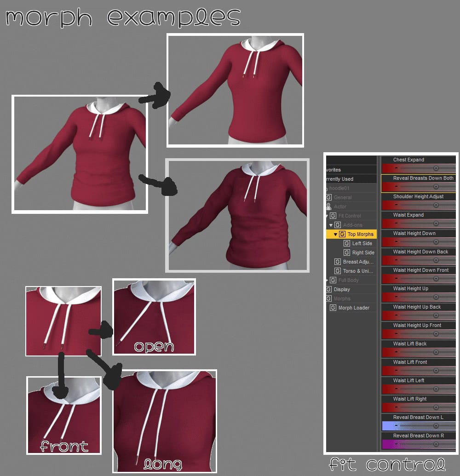Click the Chest Expand slider knob

436,168
